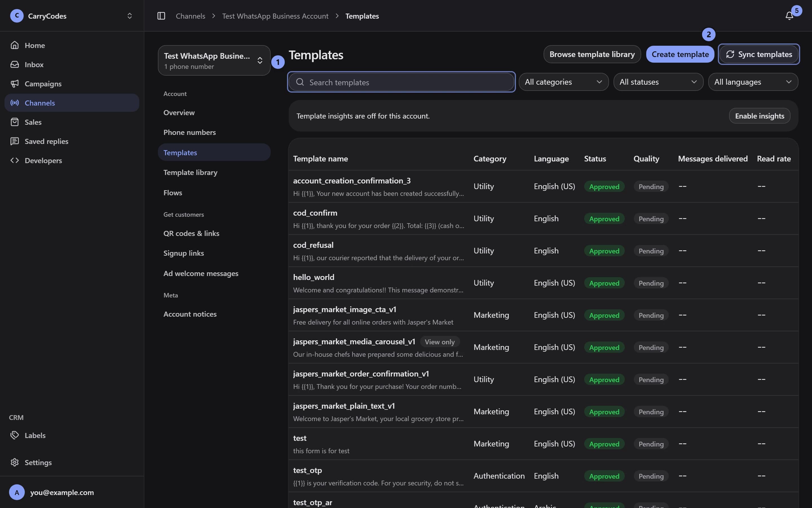Open cod_refusal template row

tap(543, 251)
